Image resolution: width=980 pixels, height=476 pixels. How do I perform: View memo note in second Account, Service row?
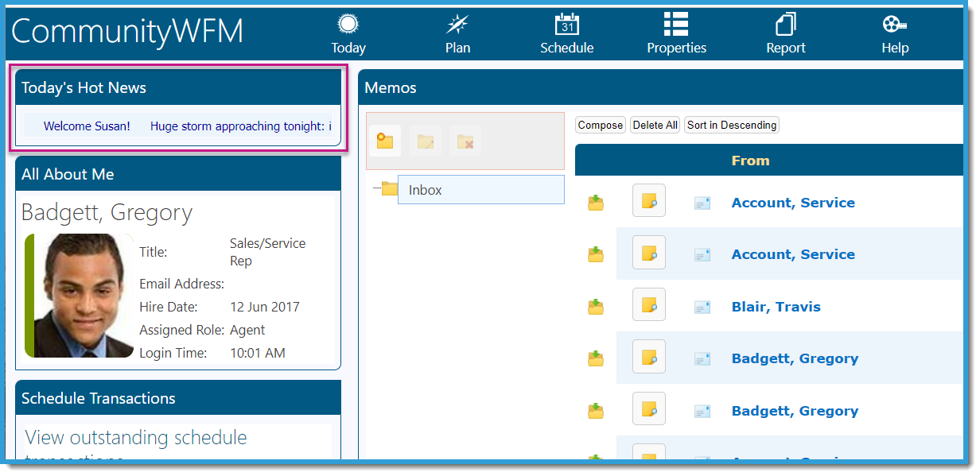(649, 253)
